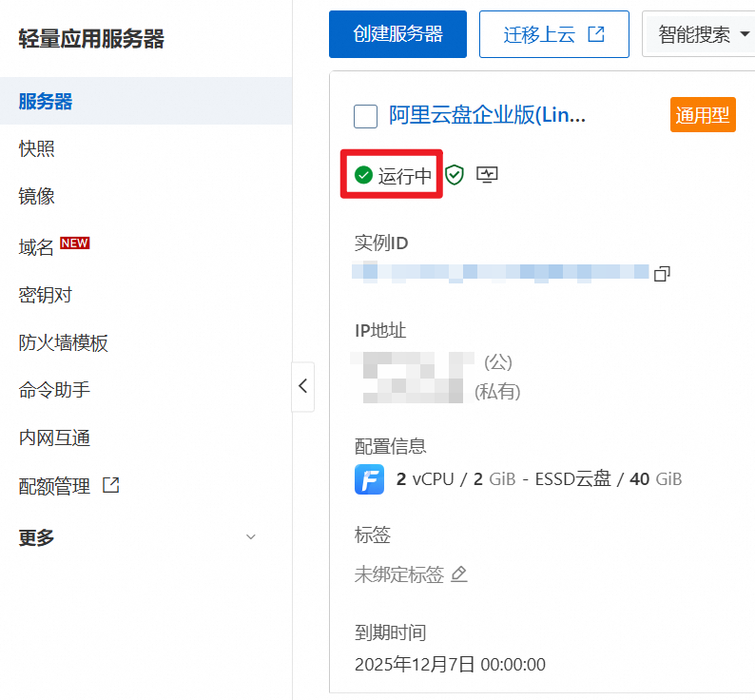Click the 创建服务器 button
Viewport: 755px width, 700px height.
[397, 34]
